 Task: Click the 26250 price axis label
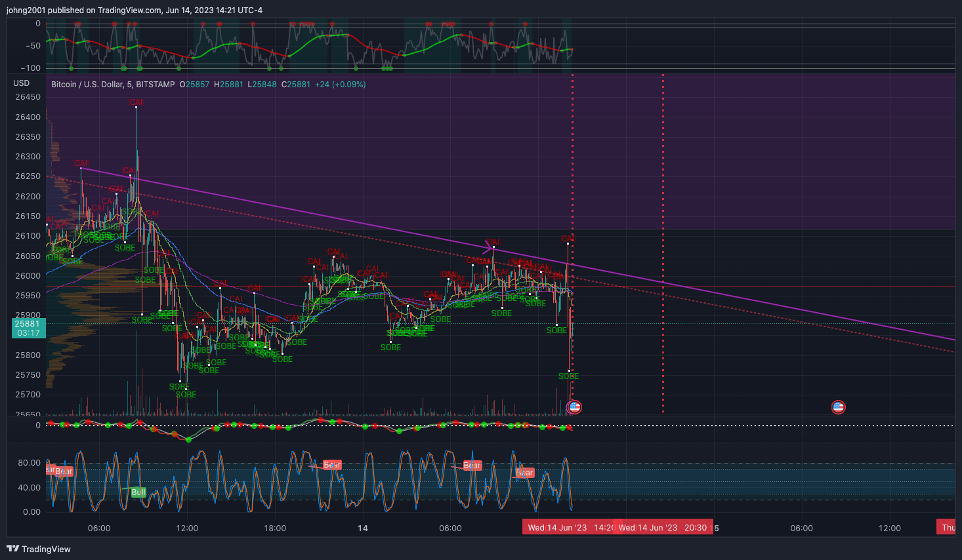[28, 176]
